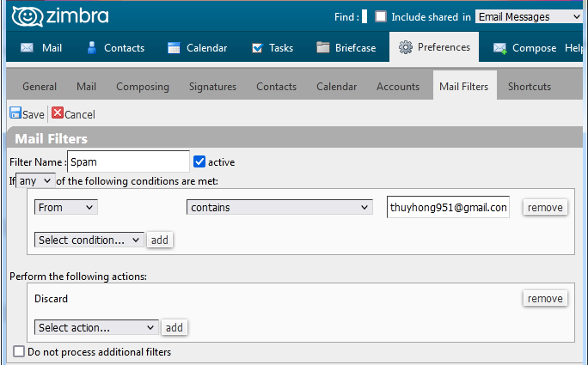Switch to the Signatures tab
588x365 pixels.
pos(212,87)
